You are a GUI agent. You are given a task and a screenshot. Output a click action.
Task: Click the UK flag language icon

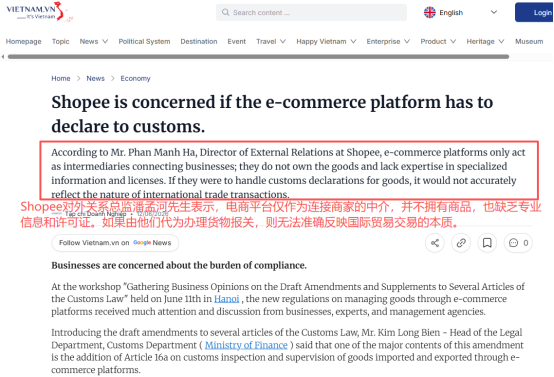click(x=430, y=12)
